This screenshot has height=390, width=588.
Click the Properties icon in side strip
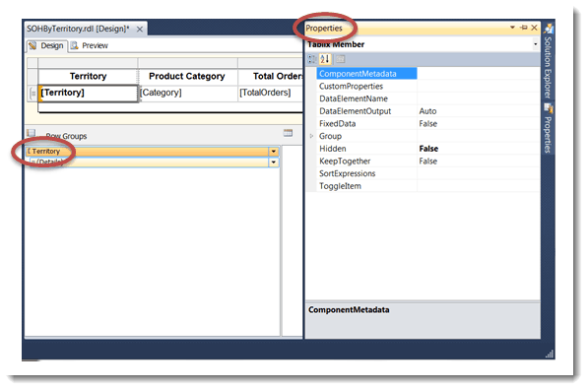click(x=549, y=108)
